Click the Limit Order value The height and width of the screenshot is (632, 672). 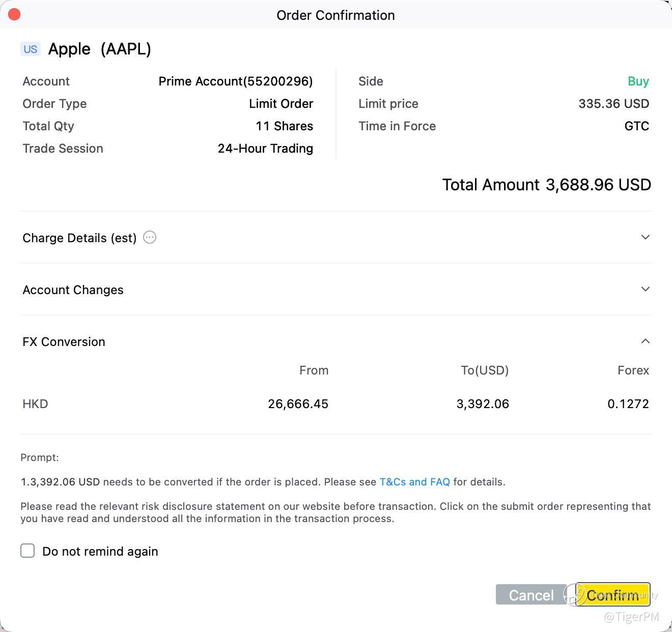coord(281,104)
